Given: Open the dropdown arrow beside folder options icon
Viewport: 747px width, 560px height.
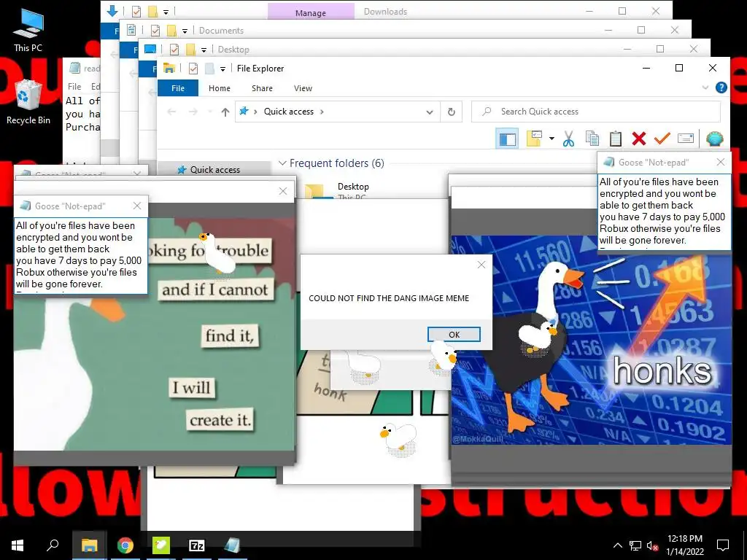Looking at the screenshot, I should click(551, 139).
